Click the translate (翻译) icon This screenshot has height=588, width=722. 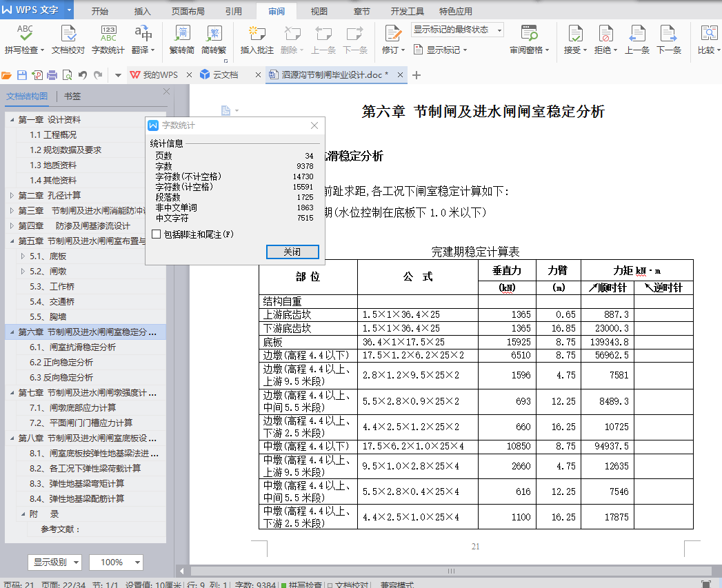[x=143, y=33]
